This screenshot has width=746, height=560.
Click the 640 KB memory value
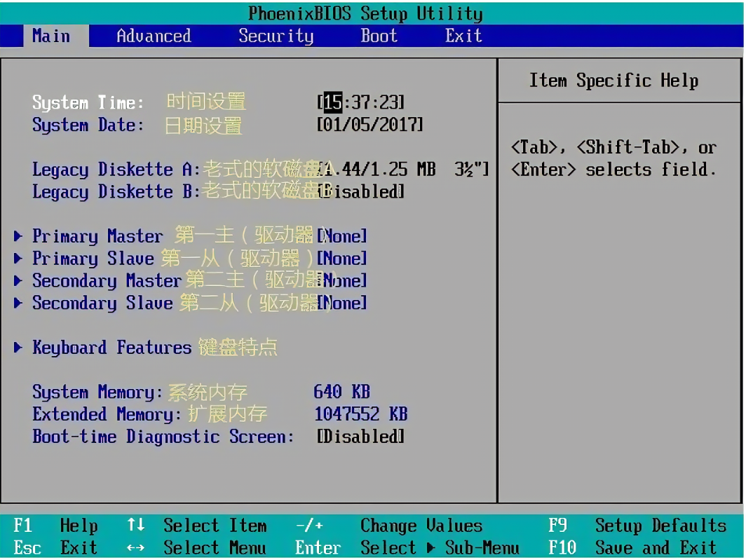click(x=341, y=392)
